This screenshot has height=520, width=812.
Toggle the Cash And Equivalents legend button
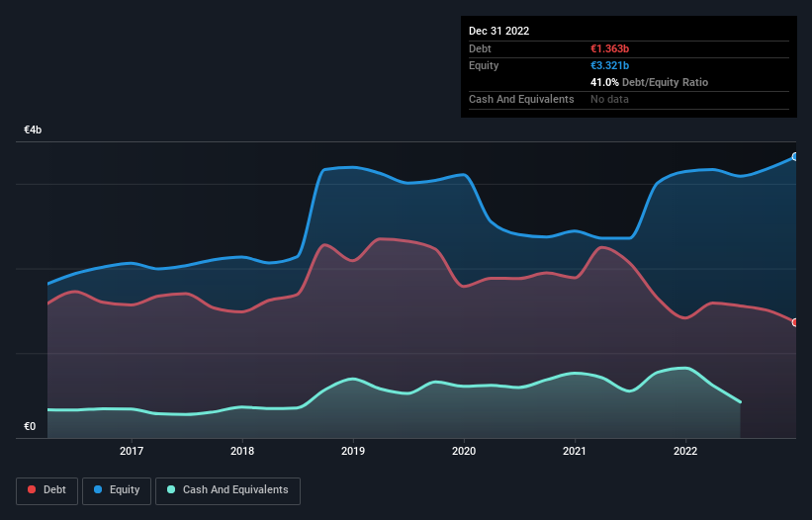tap(227, 490)
